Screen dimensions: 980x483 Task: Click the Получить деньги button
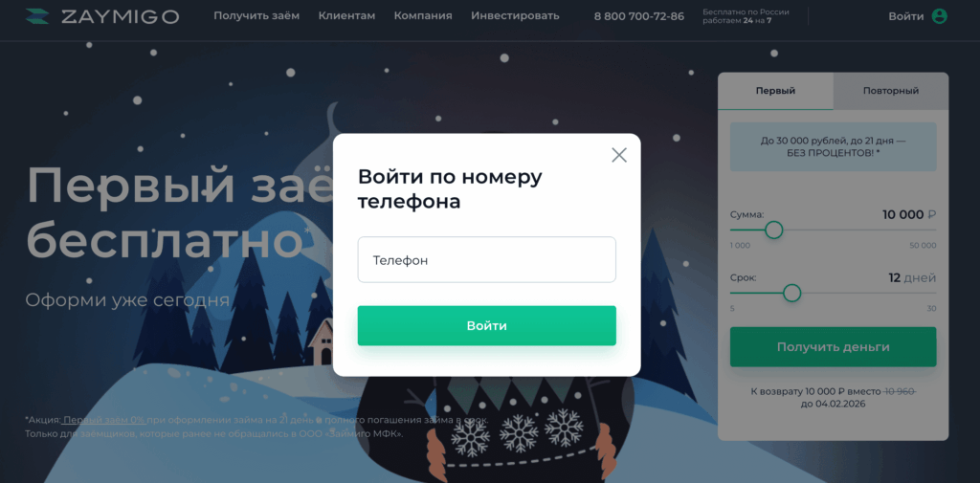[834, 347]
